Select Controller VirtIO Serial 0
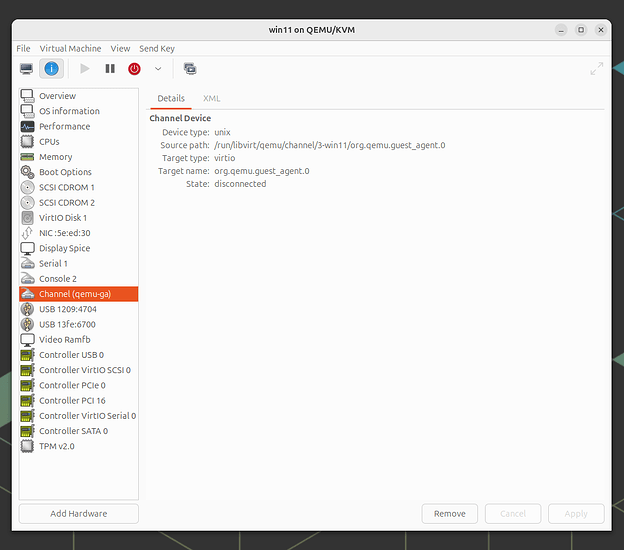 click(79, 415)
